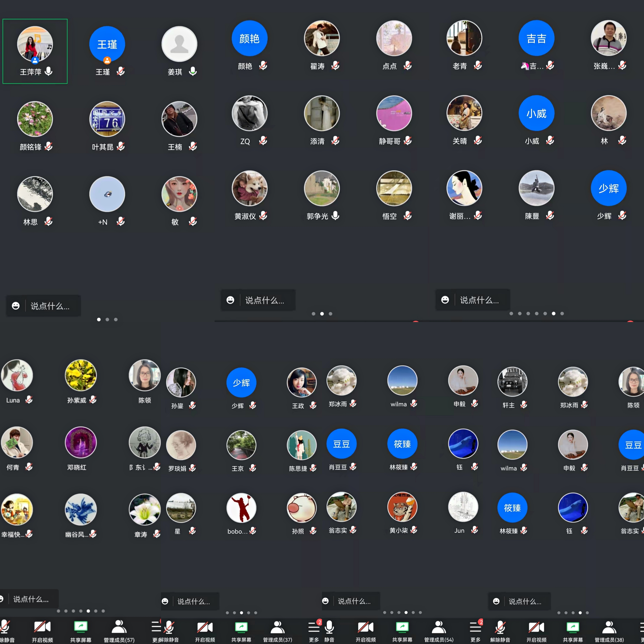The height and width of the screenshot is (644, 644).
Task: Click the mic icon next to Jun
Action: (x=475, y=530)
